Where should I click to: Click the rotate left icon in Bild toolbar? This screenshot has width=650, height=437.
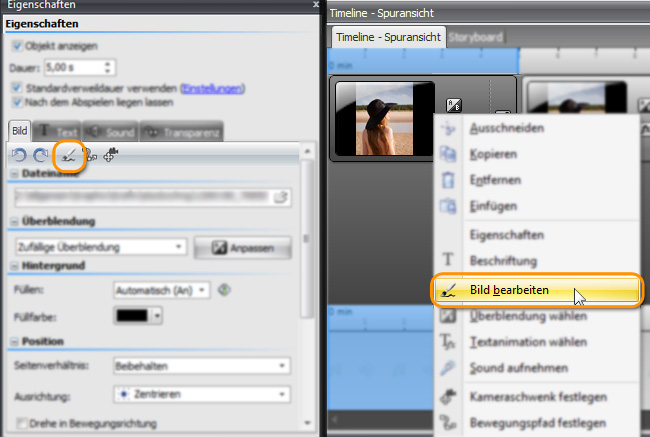(x=18, y=155)
